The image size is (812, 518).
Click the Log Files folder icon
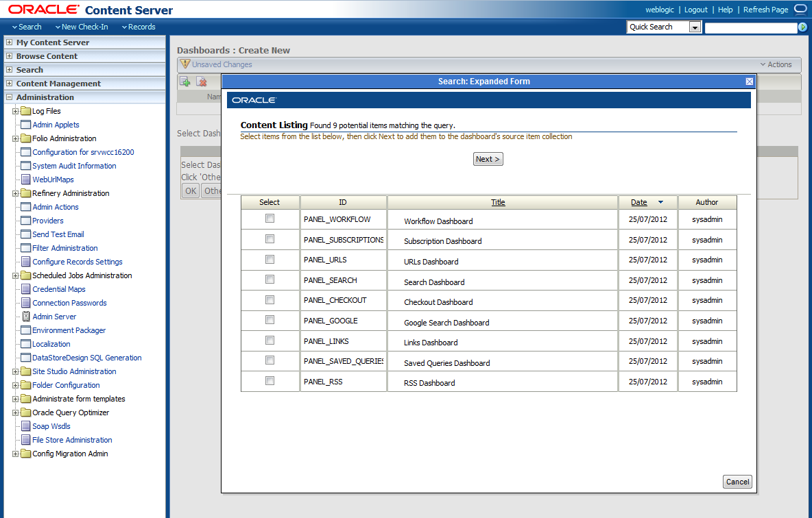click(x=27, y=110)
